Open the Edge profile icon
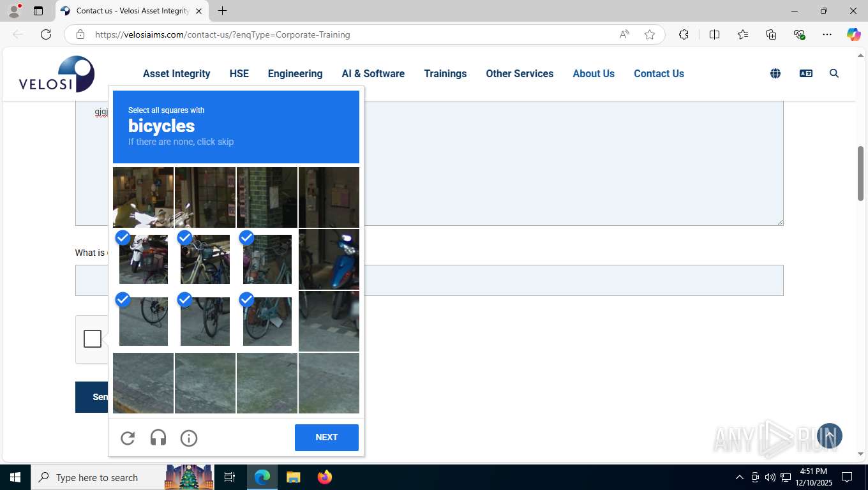This screenshot has width=868, height=490. 14,11
